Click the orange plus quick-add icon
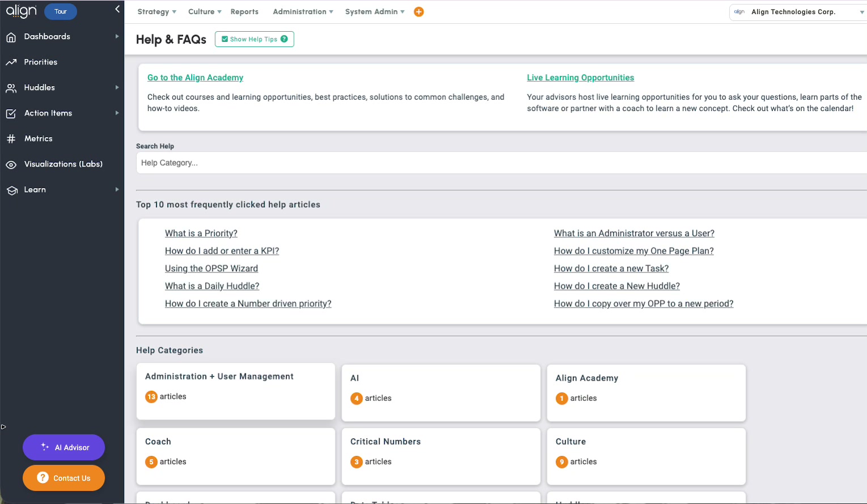Image resolution: width=867 pixels, height=504 pixels. [419, 12]
